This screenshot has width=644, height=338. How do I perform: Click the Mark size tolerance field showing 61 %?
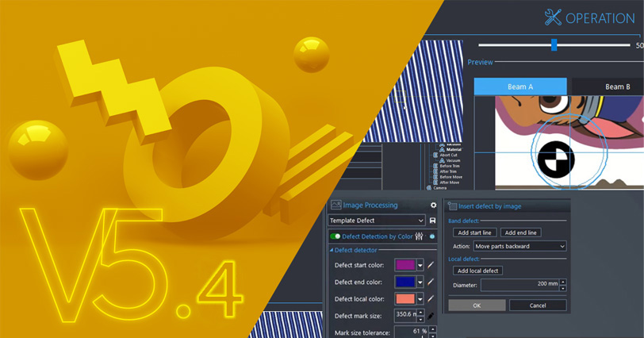click(x=412, y=332)
